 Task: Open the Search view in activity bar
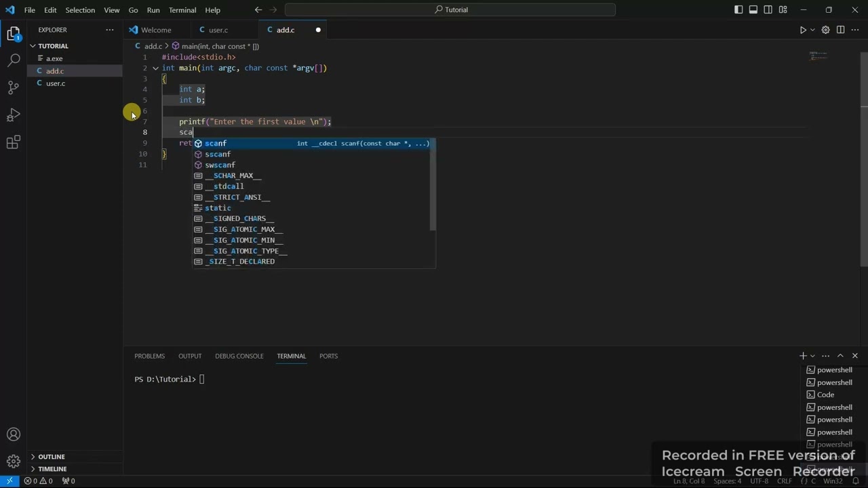pos(14,60)
